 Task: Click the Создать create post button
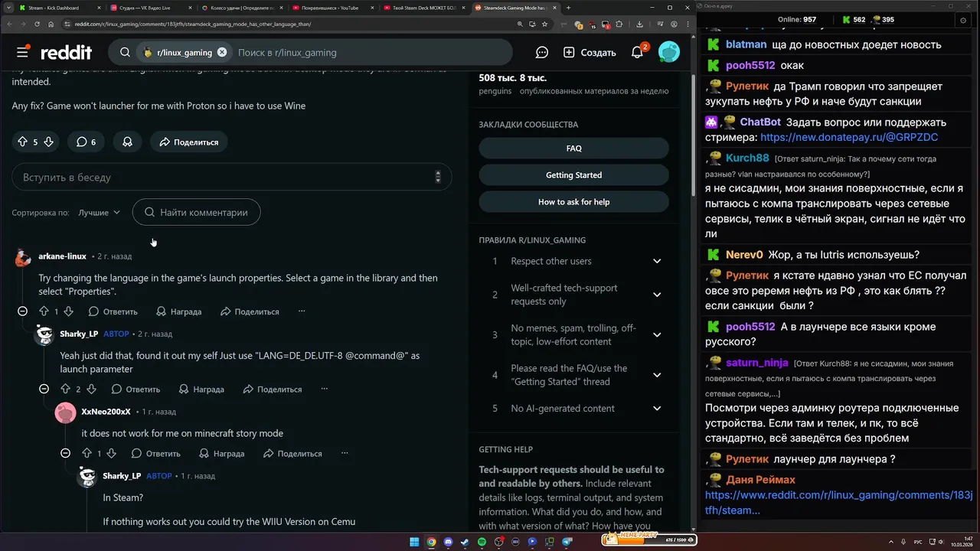tap(590, 52)
